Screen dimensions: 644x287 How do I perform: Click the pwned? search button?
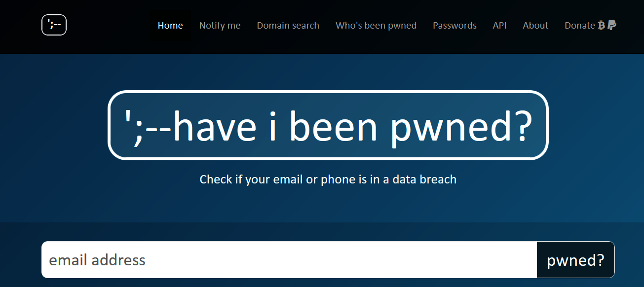(575, 259)
